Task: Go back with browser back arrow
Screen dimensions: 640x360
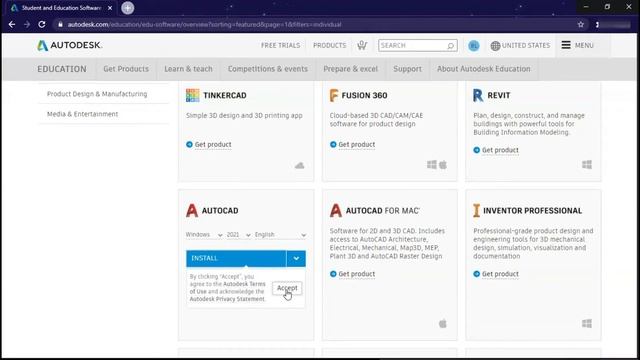Action: pos(12,24)
